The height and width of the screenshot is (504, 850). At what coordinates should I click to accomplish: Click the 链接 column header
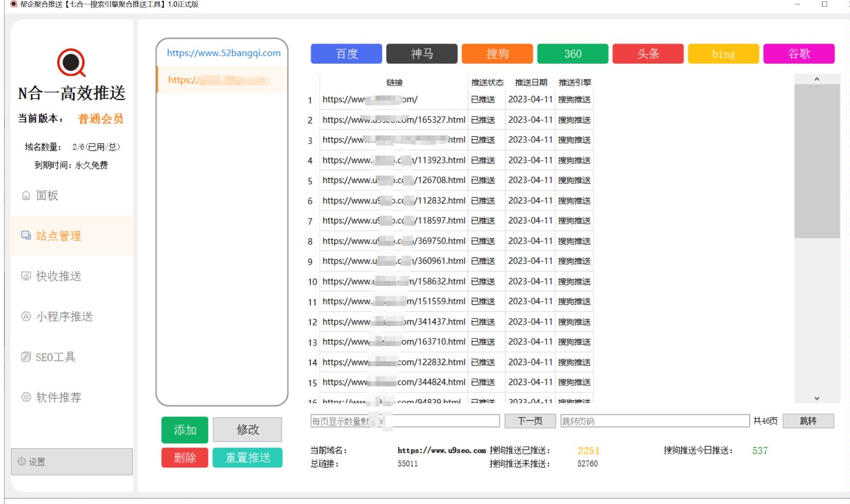(394, 83)
